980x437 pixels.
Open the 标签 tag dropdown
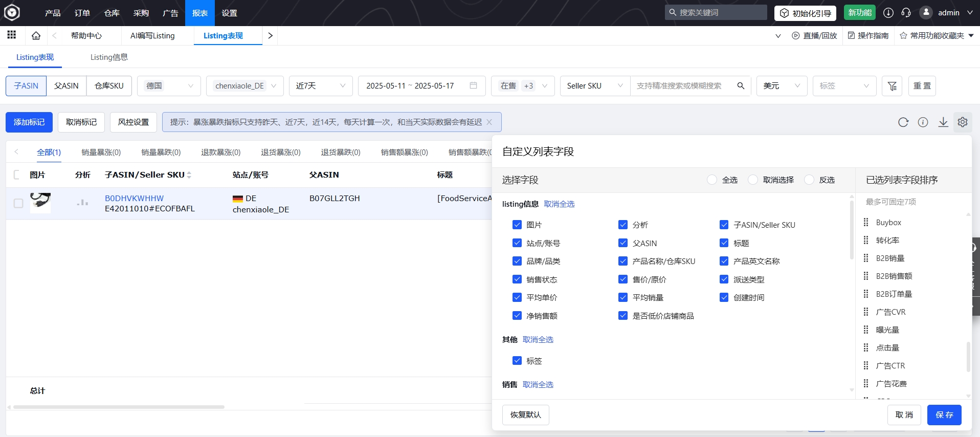click(x=844, y=86)
